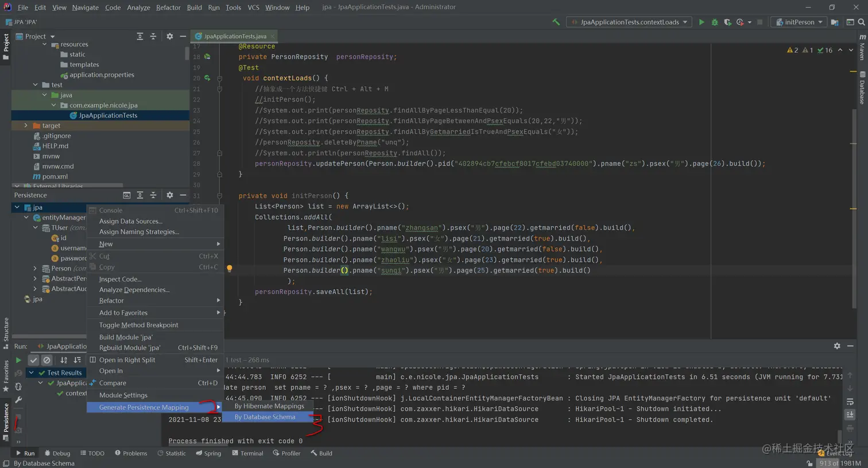This screenshot has width=868, height=468.
Task: Open the search everywhere magnifier icon
Action: tap(861, 22)
